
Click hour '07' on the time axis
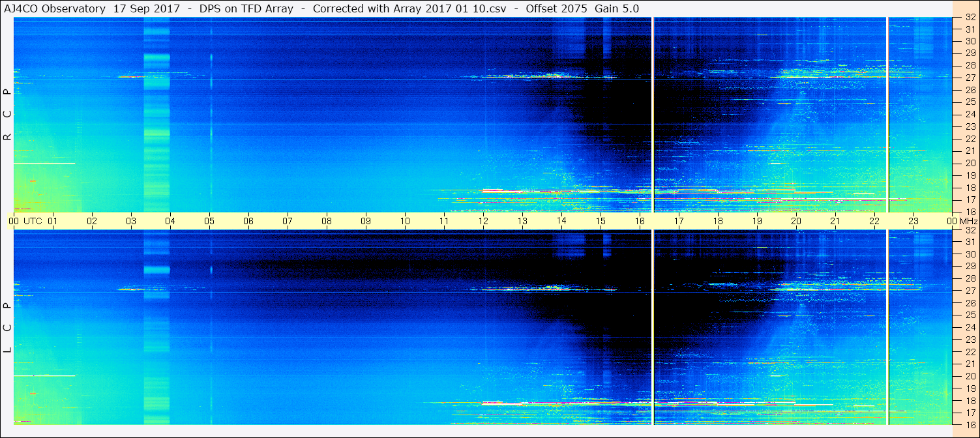[x=288, y=221]
